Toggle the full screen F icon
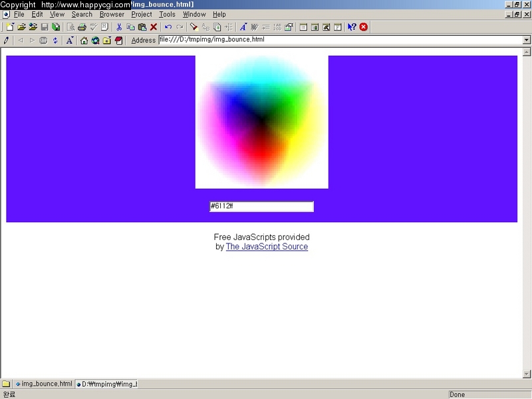 (x=338, y=27)
